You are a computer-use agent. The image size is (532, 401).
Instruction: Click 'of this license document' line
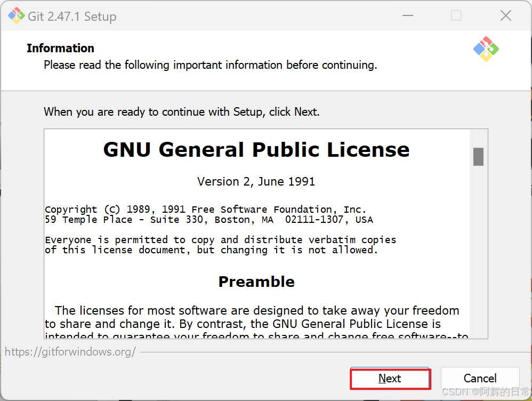[212, 250]
